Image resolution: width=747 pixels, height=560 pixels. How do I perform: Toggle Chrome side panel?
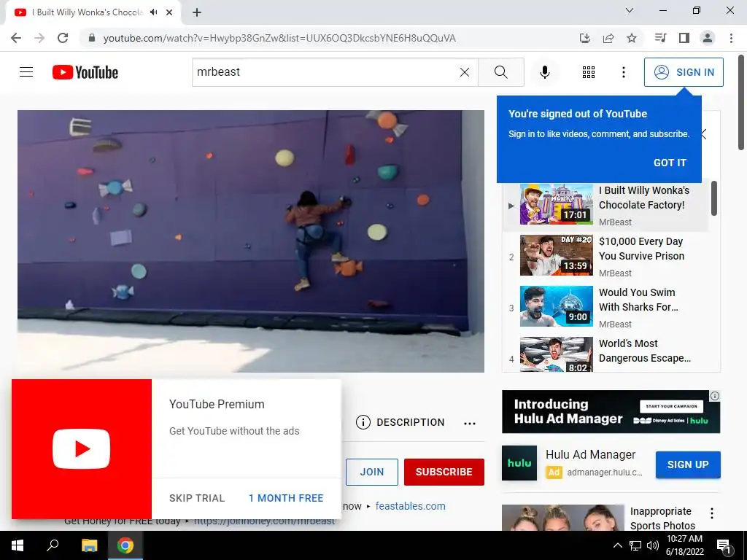[x=684, y=38]
